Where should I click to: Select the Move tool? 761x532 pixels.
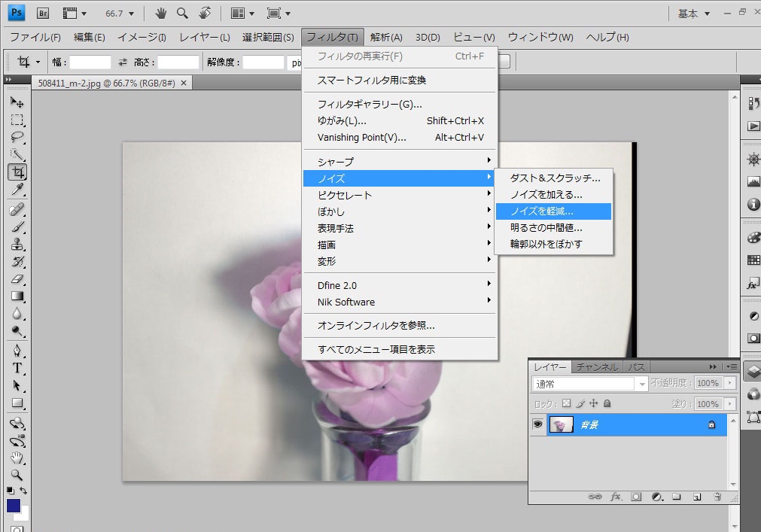[17, 102]
